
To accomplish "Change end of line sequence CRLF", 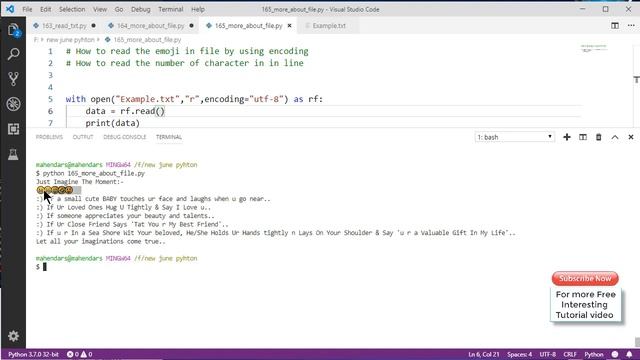I will [x=570, y=354].
